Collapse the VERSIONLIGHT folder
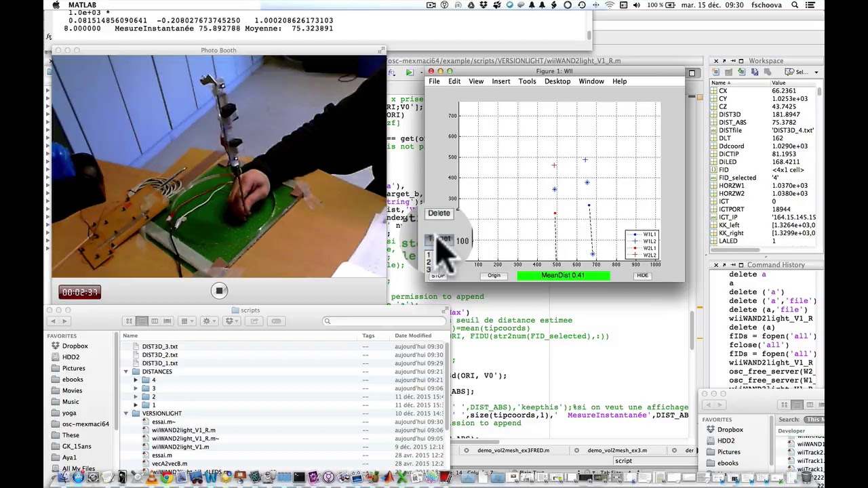Screen dimensions: 868x488 126,413
